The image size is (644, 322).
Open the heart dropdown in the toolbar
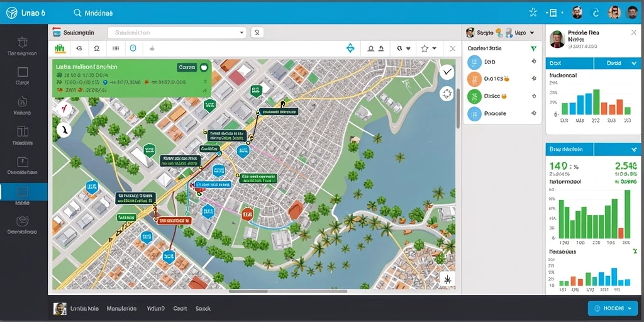click(404, 48)
